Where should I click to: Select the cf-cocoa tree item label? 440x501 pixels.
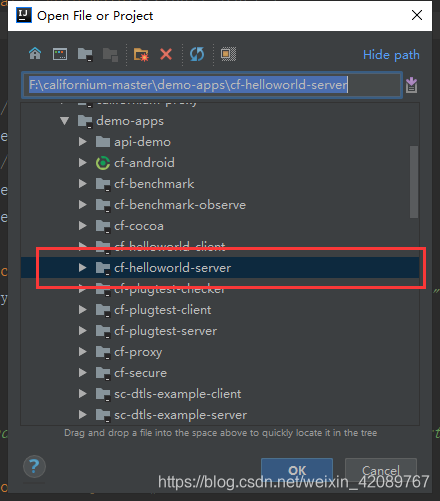tap(139, 226)
